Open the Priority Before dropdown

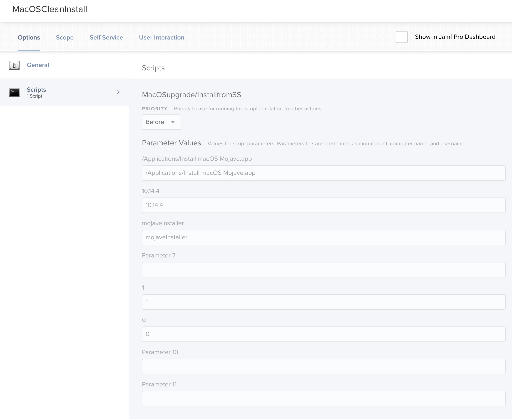coord(161,122)
